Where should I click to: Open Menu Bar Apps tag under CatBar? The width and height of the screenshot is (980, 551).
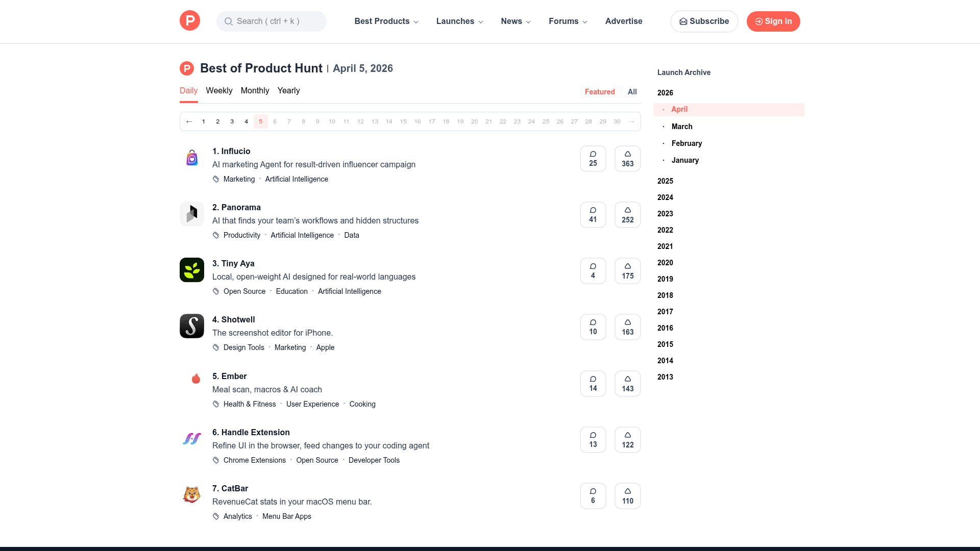coord(287,516)
